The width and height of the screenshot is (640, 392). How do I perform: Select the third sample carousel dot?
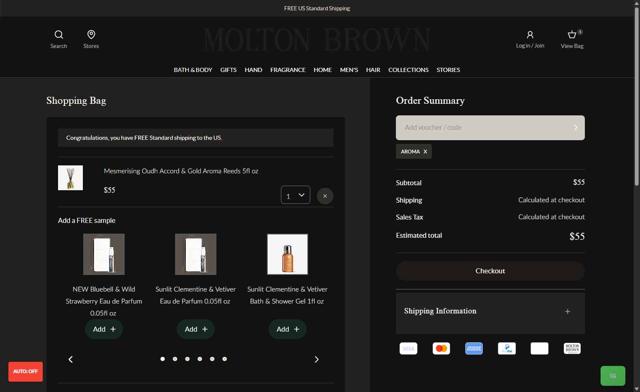coord(187,359)
